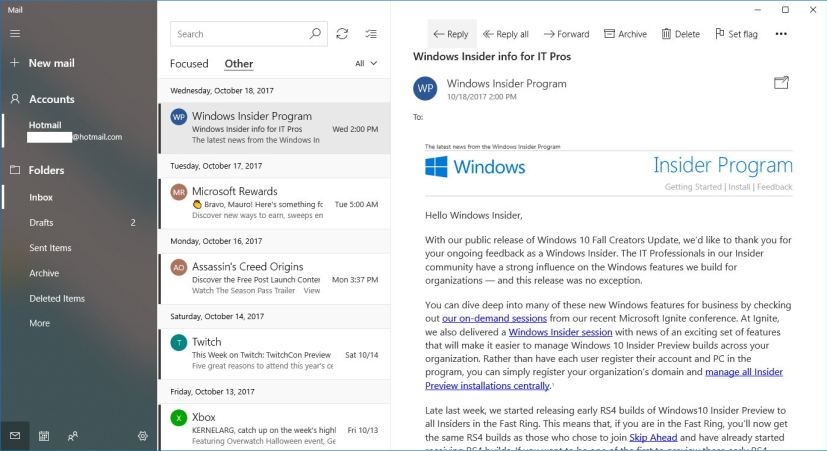Click Xbox X avatar
The width and height of the screenshot is (827, 451).
179,418
